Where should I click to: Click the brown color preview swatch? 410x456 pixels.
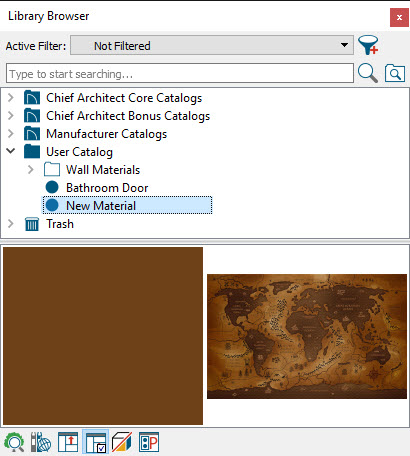click(x=103, y=336)
